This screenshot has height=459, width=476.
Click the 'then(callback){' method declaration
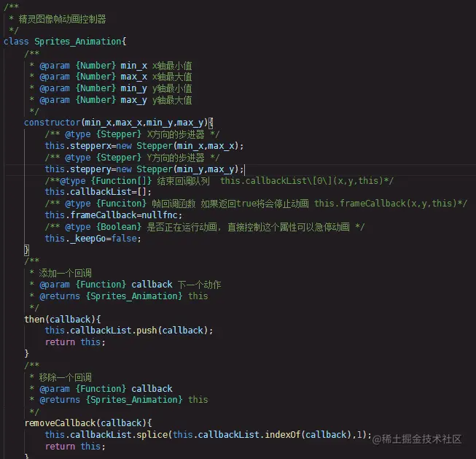pos(63,320)
